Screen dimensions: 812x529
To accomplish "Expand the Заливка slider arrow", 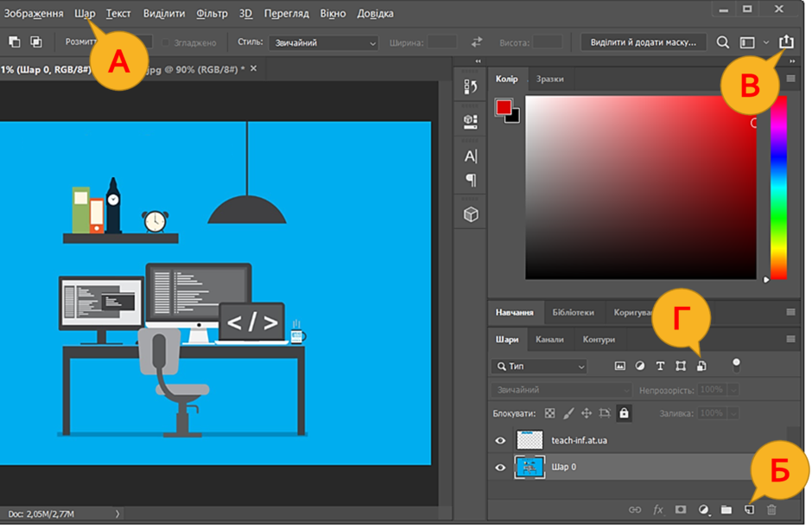I will pos(733,413).
